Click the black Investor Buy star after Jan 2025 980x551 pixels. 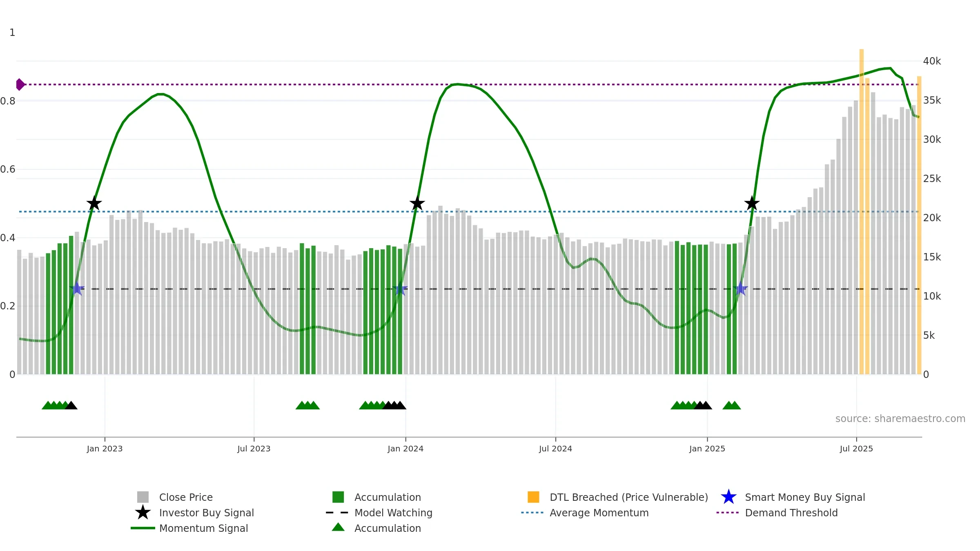[x=752, y=203]
